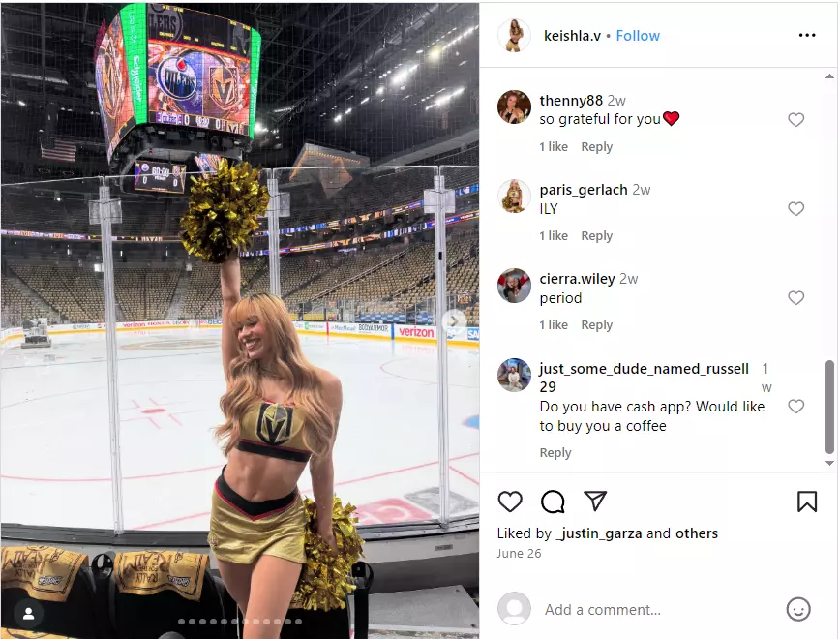Click the comments scroll down arrow
The image size is (840, 639).
click(x=829, y=463)
